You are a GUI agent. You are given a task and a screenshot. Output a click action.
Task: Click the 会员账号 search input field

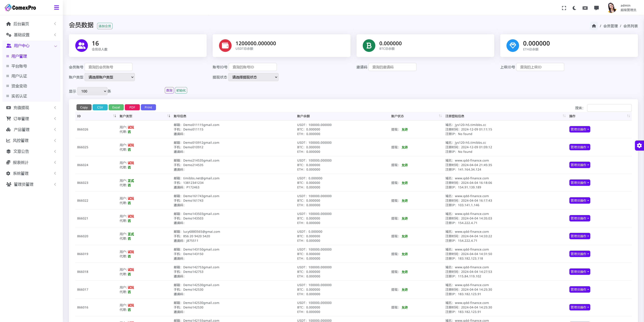click(108, 67)
